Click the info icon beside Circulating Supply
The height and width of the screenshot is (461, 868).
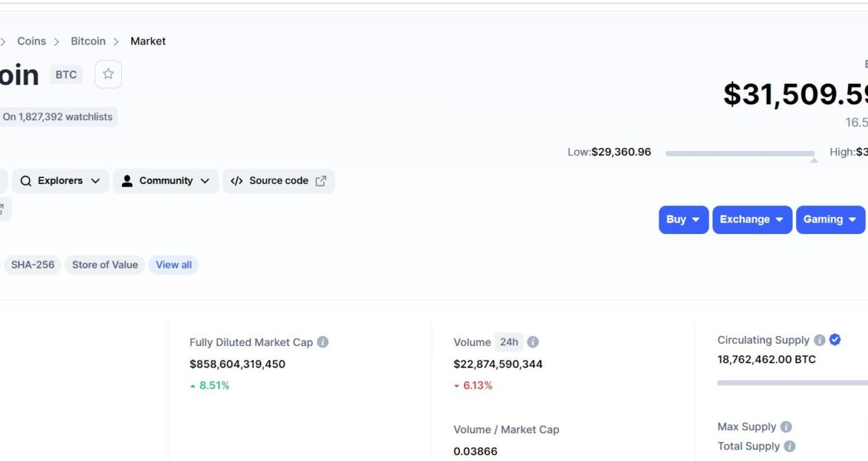coord(819,340)
